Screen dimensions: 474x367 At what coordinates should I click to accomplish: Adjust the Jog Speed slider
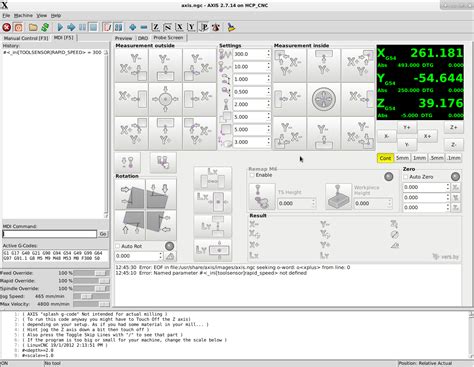(91, 296)
